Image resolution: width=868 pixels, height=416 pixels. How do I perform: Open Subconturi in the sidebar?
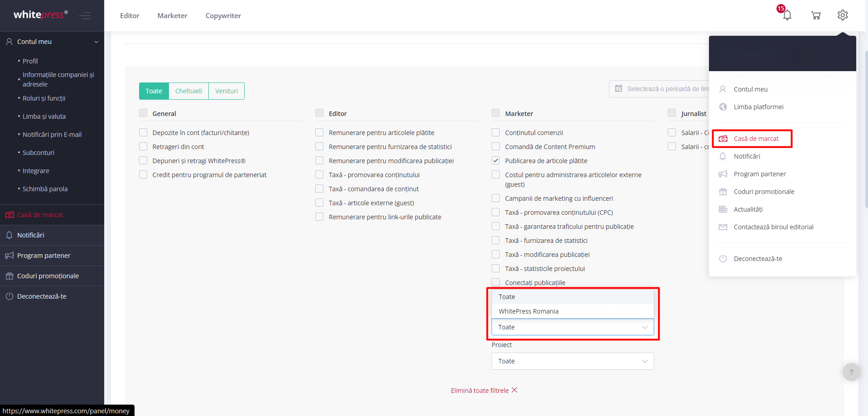point(39,153)
